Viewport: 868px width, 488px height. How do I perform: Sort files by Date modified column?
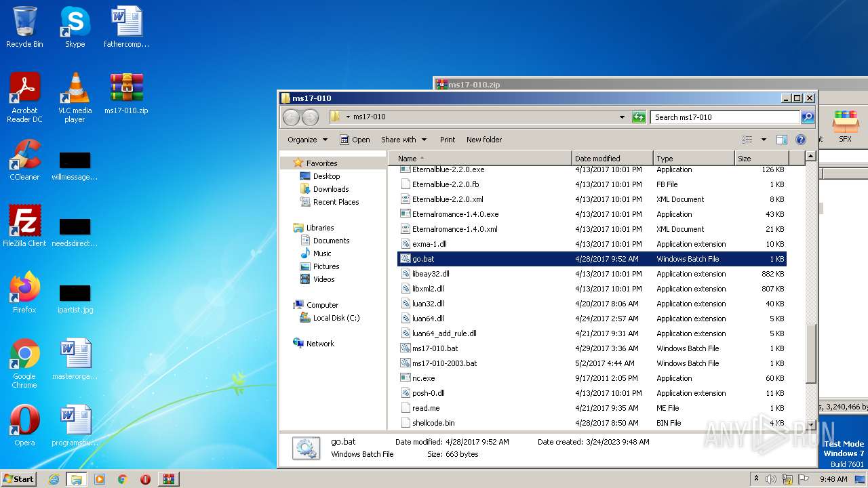[612, 159]
